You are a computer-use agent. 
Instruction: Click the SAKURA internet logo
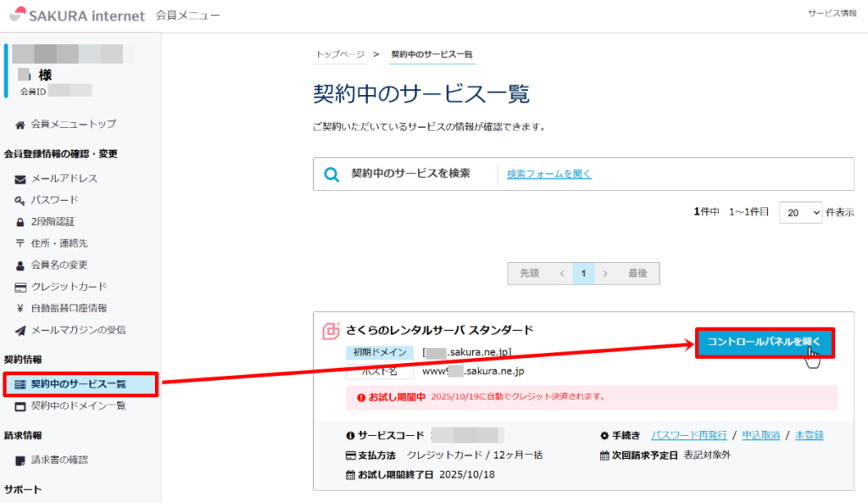click(75, 15)
